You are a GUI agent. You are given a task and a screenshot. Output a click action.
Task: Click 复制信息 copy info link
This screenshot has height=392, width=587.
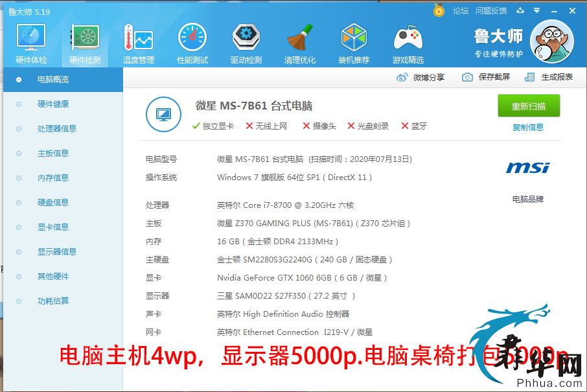[528, 127]
